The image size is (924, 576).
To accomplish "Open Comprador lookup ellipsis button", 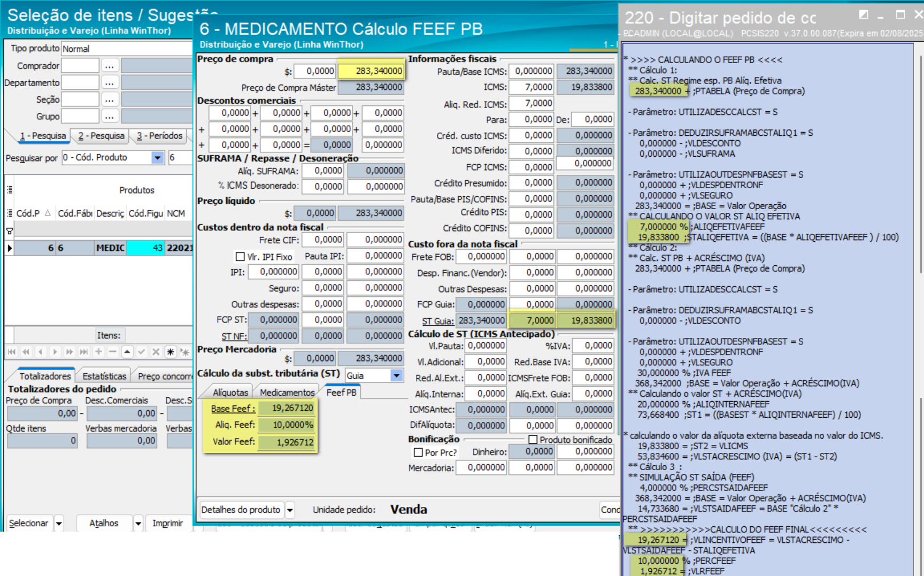I will 110,66.
